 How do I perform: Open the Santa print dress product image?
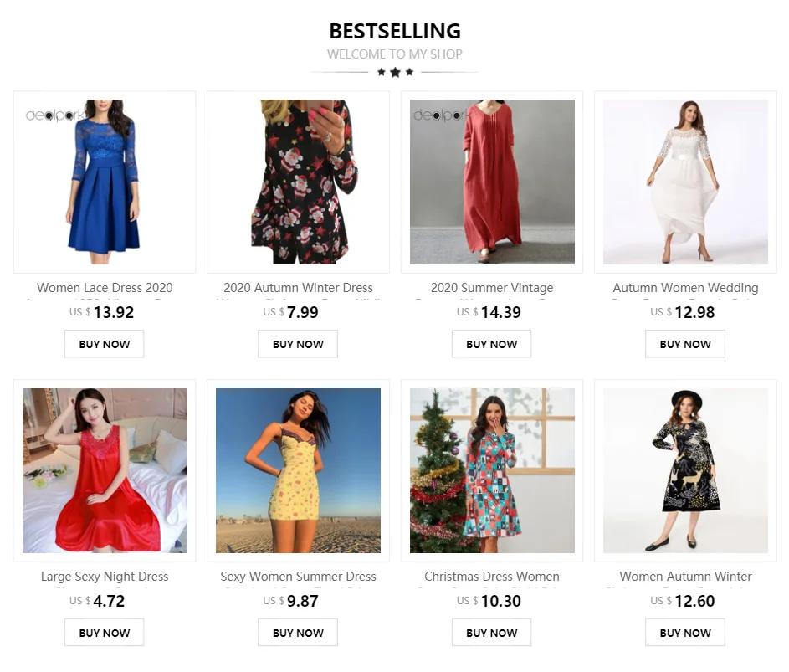(x=299, y=182)
